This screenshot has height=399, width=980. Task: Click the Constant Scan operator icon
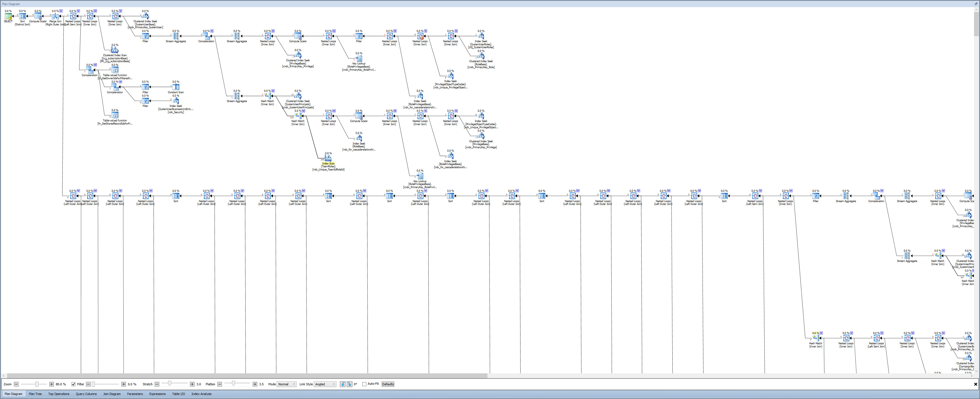point(176,87)
